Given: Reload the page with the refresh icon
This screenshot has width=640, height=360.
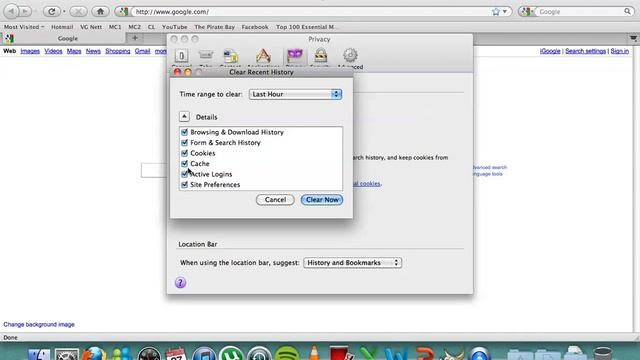Looking at the screenshot, I should (x=52, y=11).
